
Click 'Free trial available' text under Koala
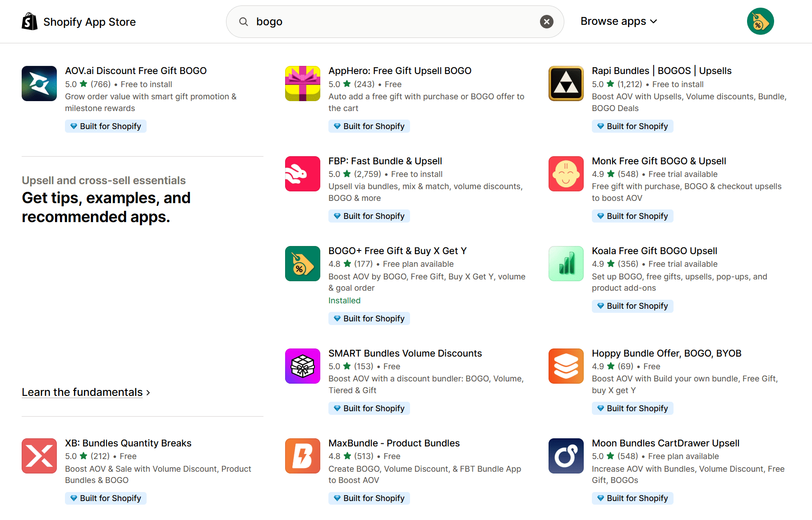click(x=683, y=264)
